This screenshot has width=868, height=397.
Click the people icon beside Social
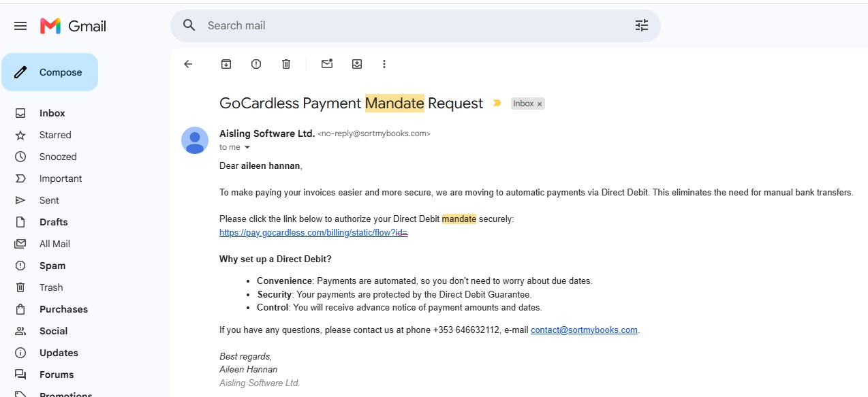point(20,331)
